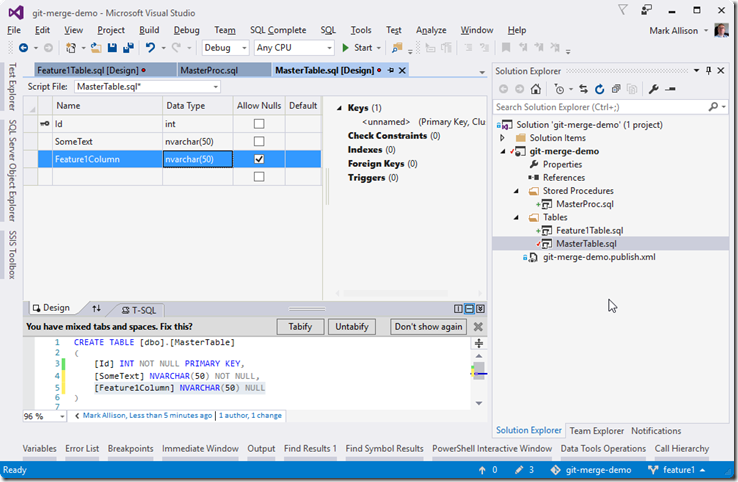Open the zoom percentage dropdown
Screen dimensions: 738x482
(x=62, y=416)
